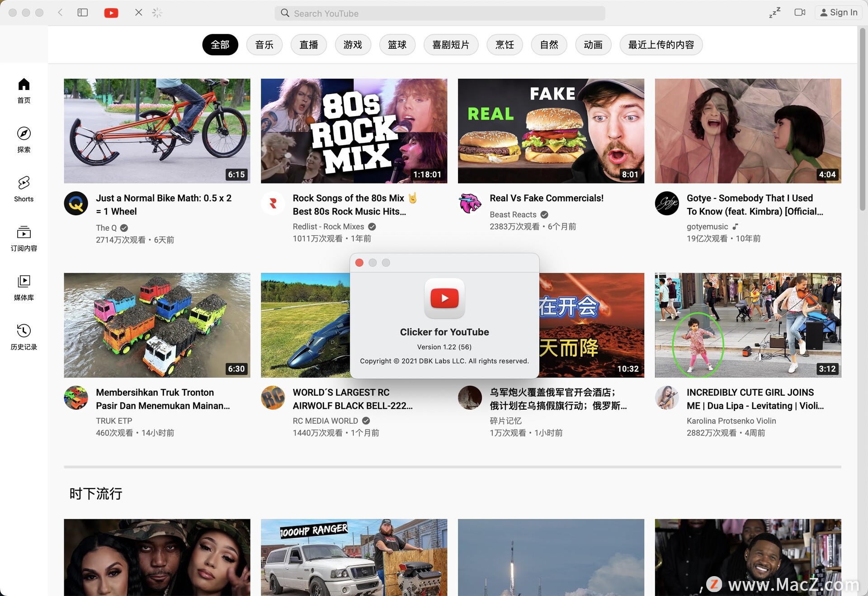Screen dimensions: 868x596
Task: Choose the 动画 content filter
Action: (x=593, y=44)
